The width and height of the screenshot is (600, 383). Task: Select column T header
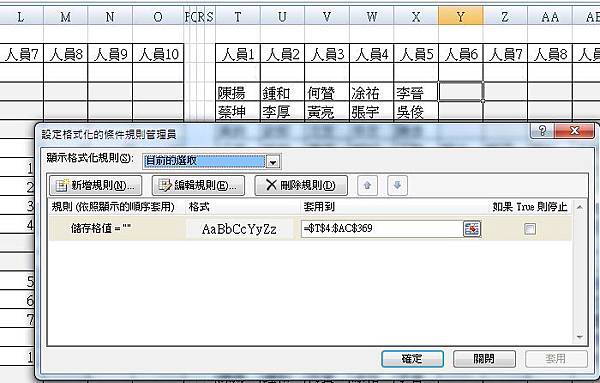(238, 16)
